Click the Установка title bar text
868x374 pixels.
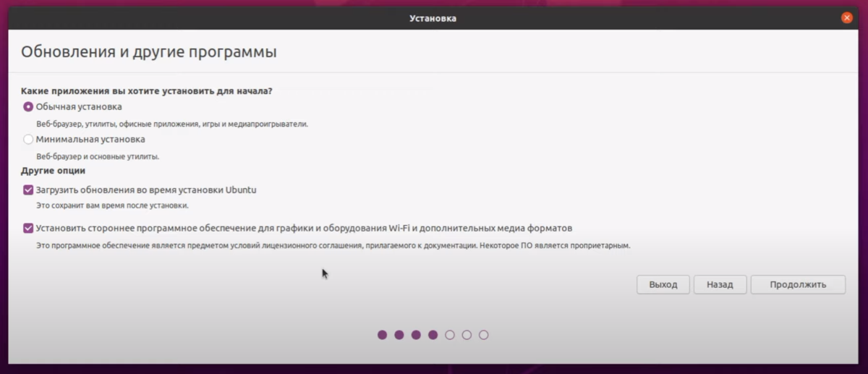tap(433, 17)
